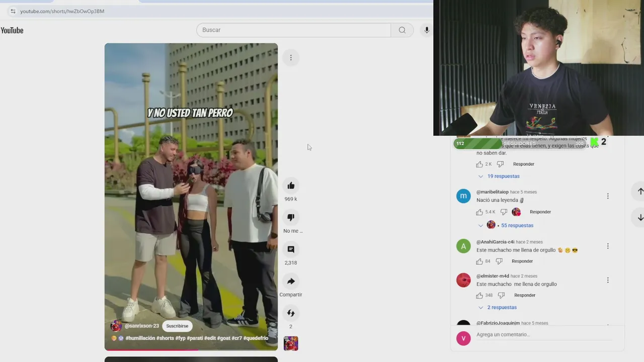
Task: Open three-dot menu on maribelitaiop comment
Action: (x=608, y=196)
